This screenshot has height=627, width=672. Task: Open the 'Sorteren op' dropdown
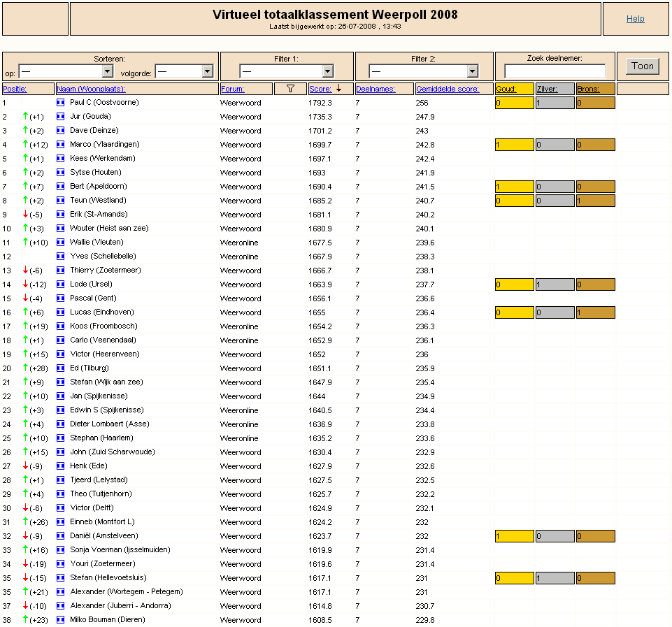coord(66,71)
